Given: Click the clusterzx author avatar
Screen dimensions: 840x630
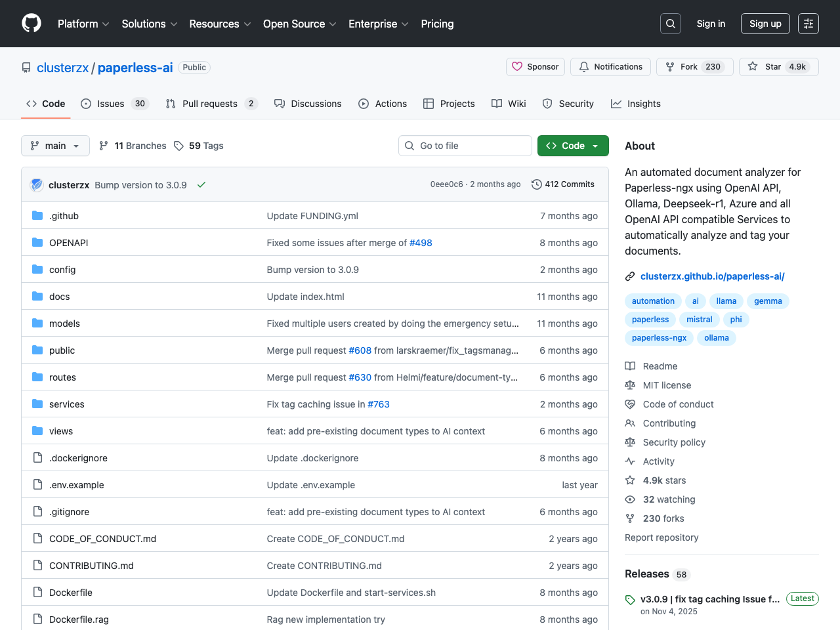Looking at the screenshot, I should tap(37, 185).
